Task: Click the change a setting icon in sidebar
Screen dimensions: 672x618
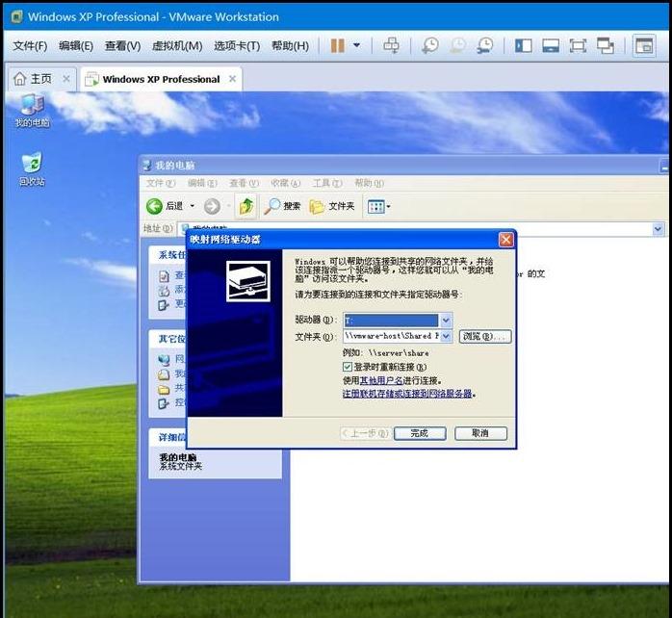Action: tap(164, 305)
